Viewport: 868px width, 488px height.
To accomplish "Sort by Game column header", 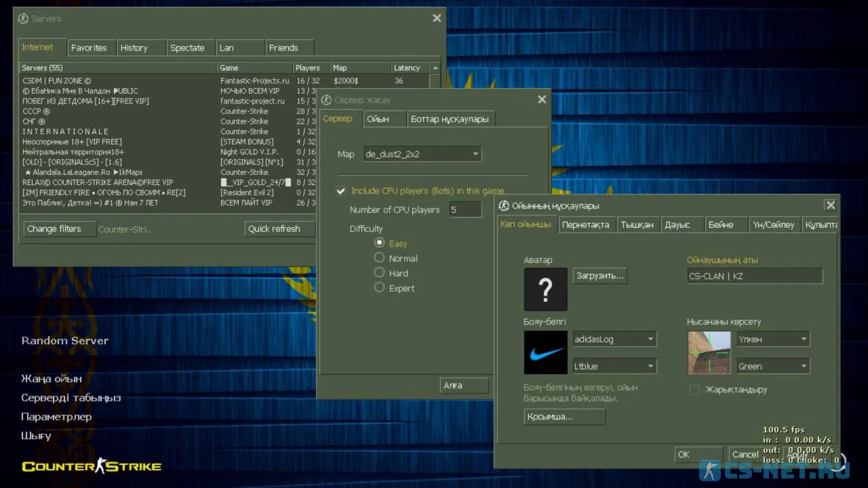I will click(255, 68).
